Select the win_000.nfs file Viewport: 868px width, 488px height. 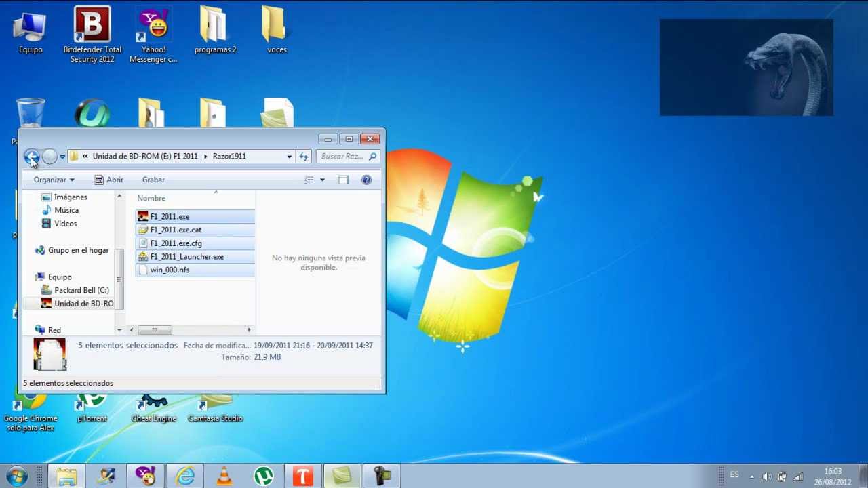tap(195, 270)
